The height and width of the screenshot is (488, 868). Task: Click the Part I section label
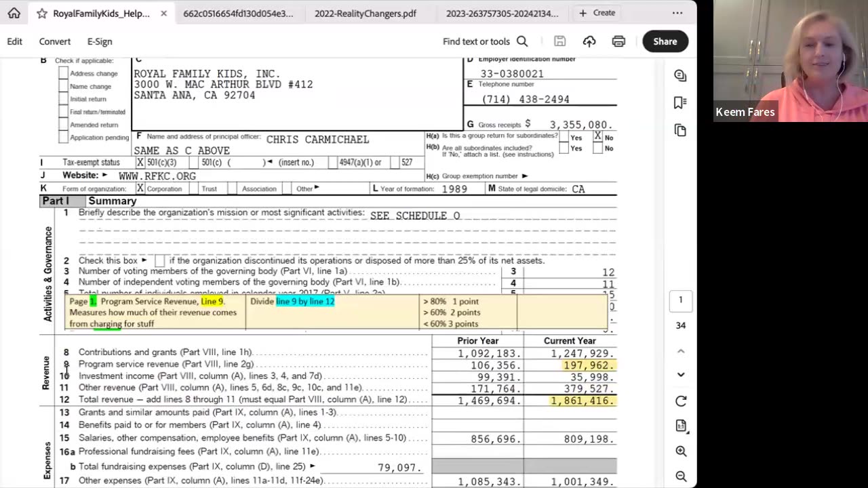tap(56, 201)
